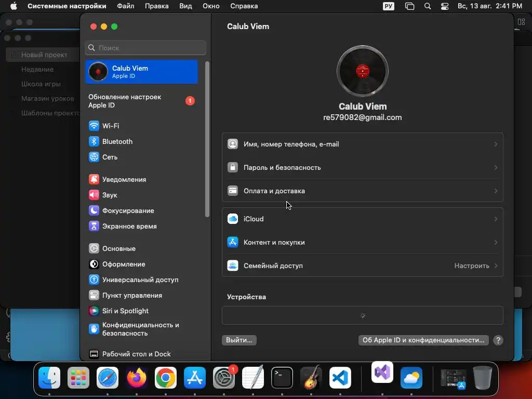532x399 pixels.
Task: Click the vinyl record profile picture
Action: 362,71
